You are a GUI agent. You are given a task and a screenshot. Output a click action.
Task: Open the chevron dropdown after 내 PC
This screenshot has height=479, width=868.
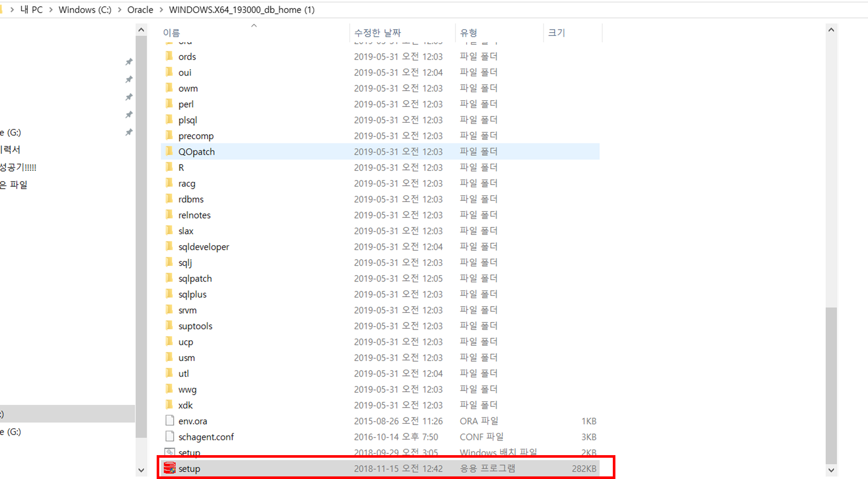coord(51,10)
